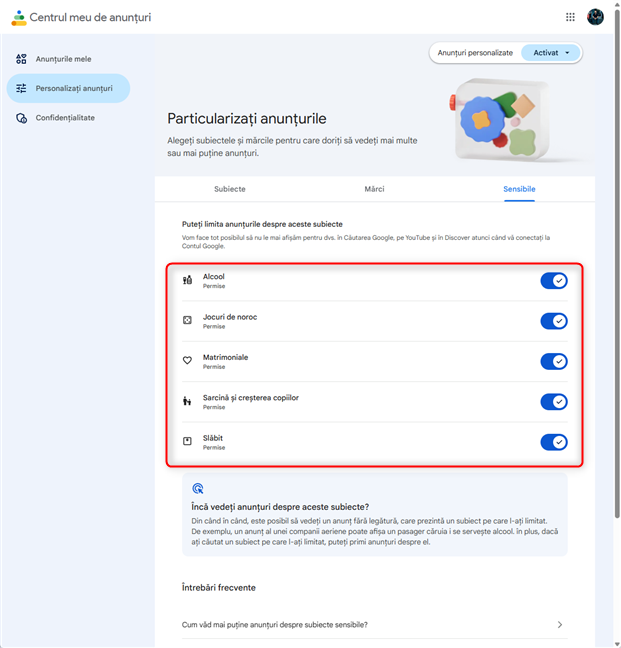
Task: Go to Confidențialitate in the sidebar
Action: click(65, 118)
